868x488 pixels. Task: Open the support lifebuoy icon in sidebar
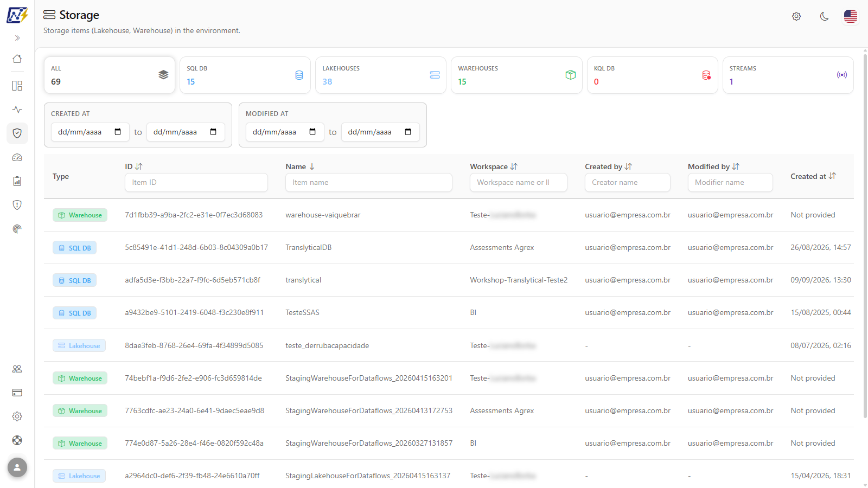pyautogui.click(x=17, y=440)
